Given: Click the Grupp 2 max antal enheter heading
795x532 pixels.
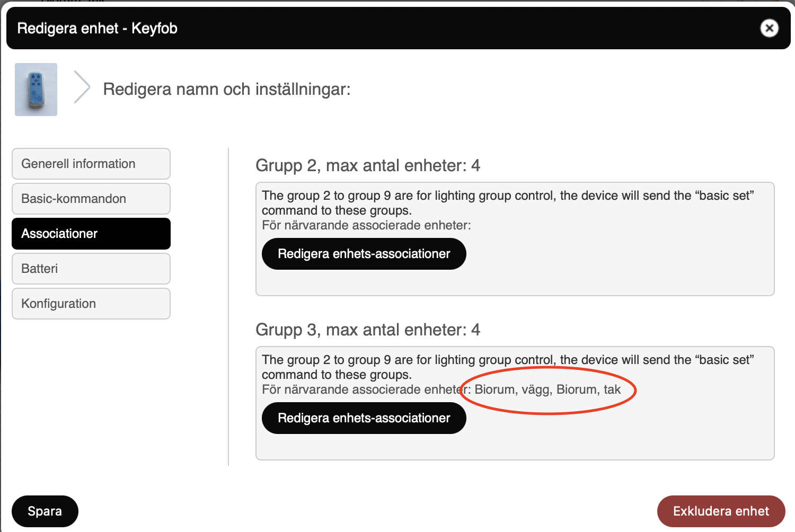Looking at the screenshot, I should tap(367, 166).
